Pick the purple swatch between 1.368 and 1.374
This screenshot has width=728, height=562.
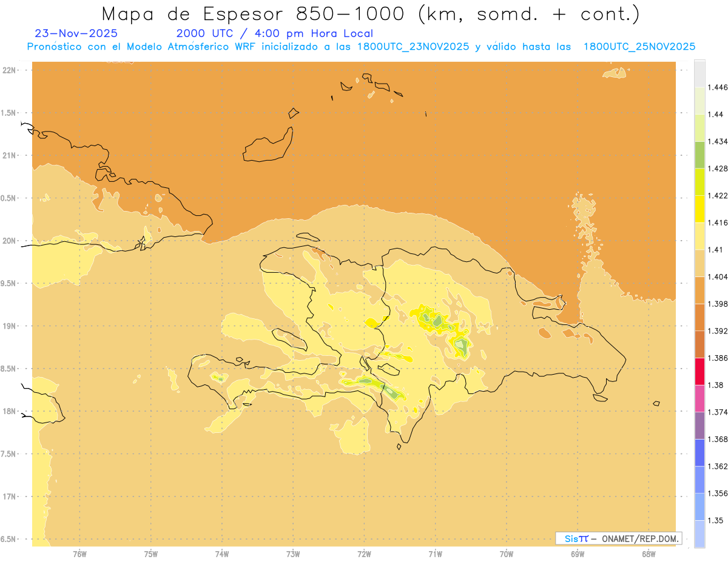(699, 425)
